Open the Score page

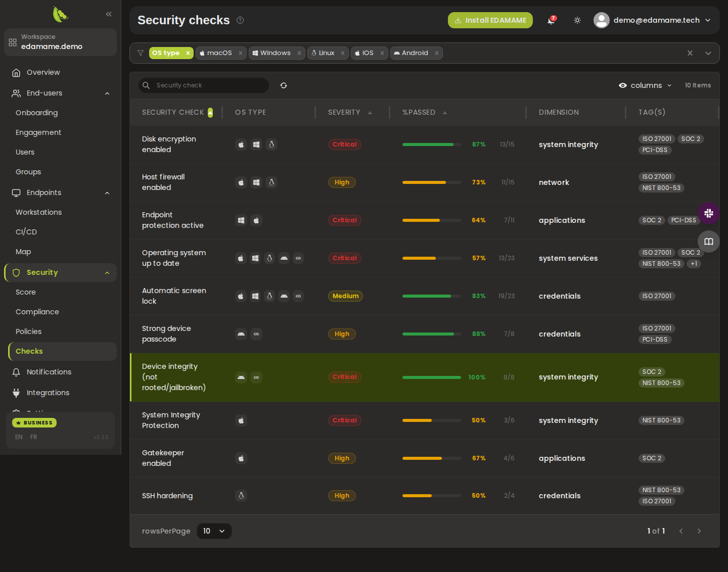coord(25,292)
